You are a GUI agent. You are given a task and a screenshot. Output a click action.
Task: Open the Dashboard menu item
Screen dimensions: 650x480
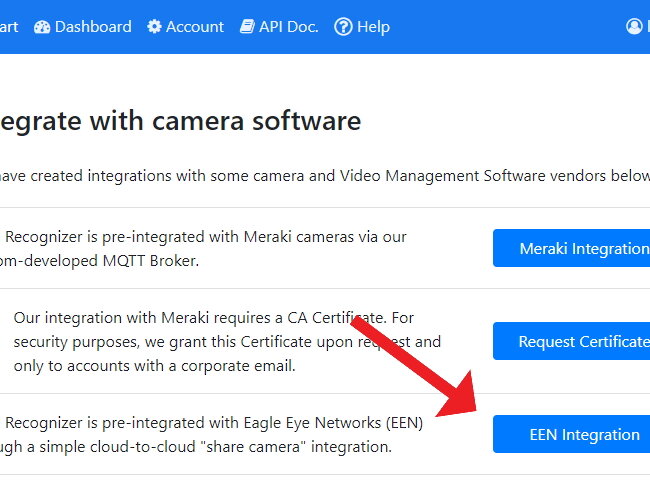click(82, 27)
